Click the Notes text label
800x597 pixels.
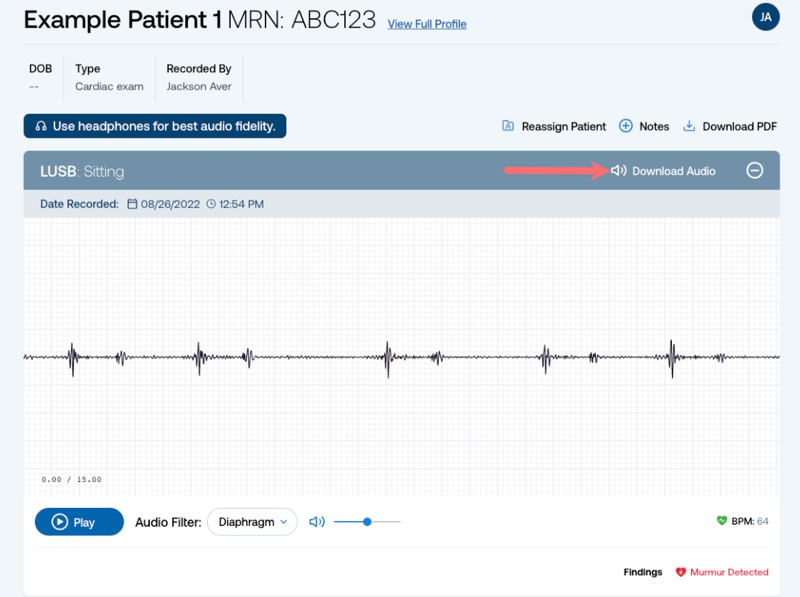coord(654,127)
